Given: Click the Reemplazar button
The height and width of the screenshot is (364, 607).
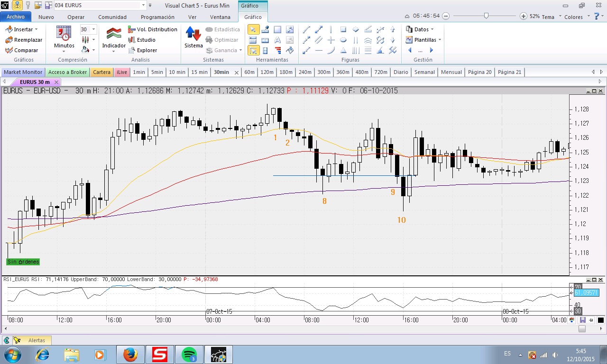Looking at the screenshot, I should click(x=24, y=40).
